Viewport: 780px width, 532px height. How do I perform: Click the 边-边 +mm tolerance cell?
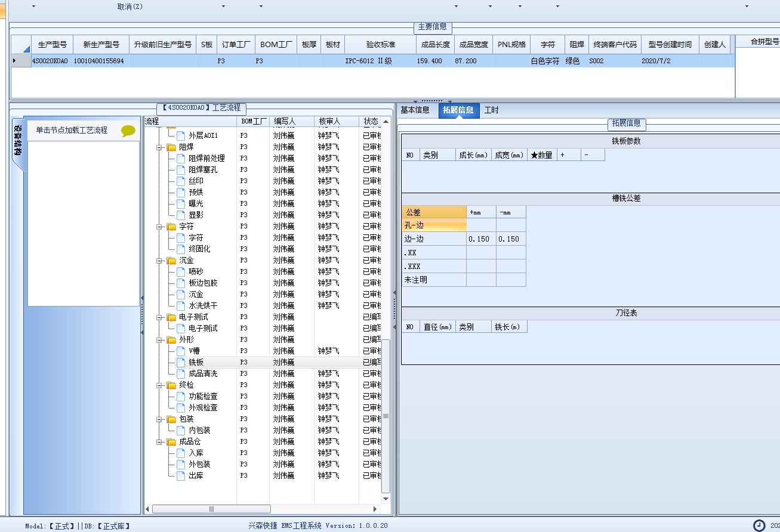point(481,239)
